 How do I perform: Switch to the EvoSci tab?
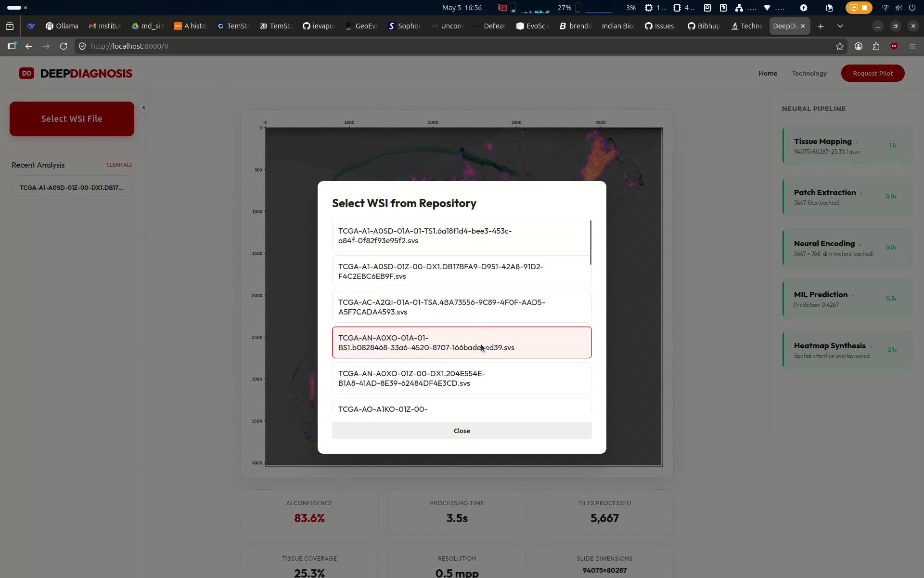533,26
